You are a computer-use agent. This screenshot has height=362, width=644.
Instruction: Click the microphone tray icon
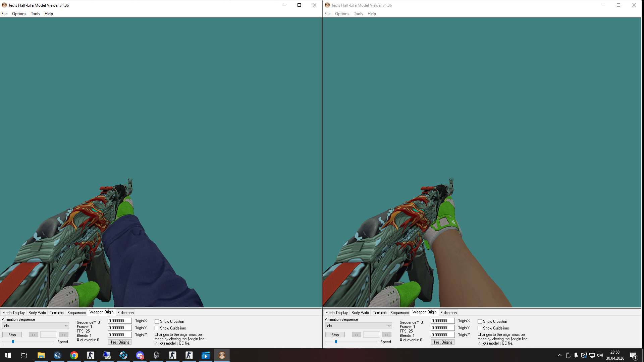576,355
